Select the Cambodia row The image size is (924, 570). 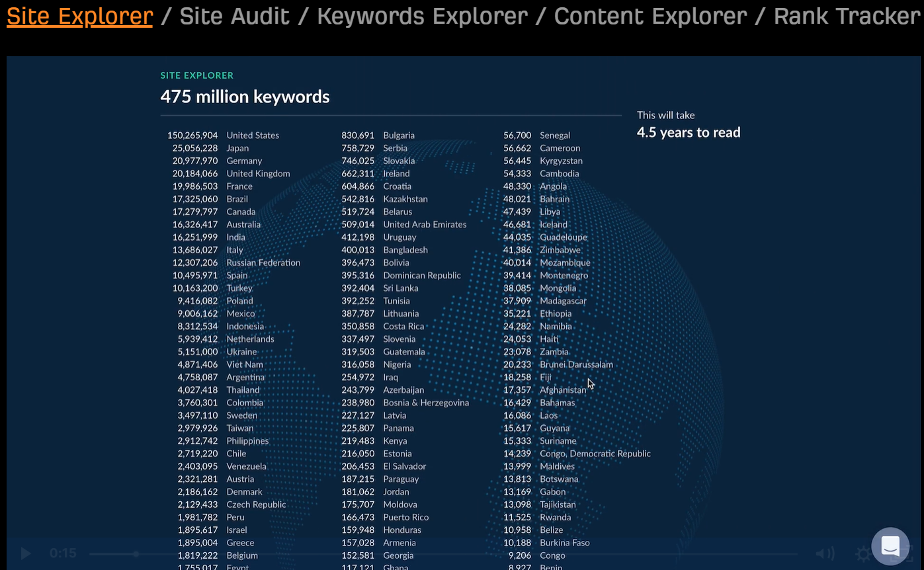click(541, 173)
